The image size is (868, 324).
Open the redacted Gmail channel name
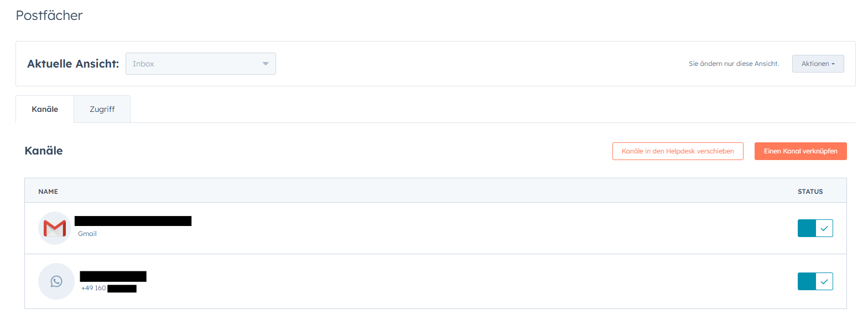point(133,221)
